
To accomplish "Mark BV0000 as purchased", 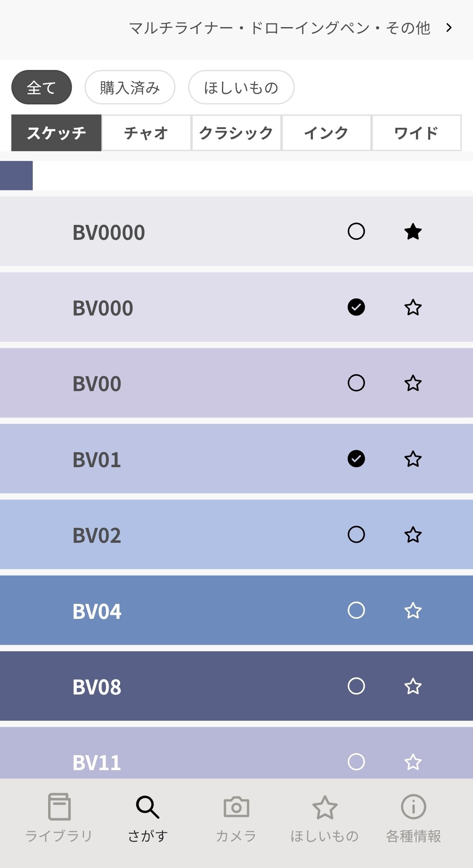I will [x=356, y=231].
